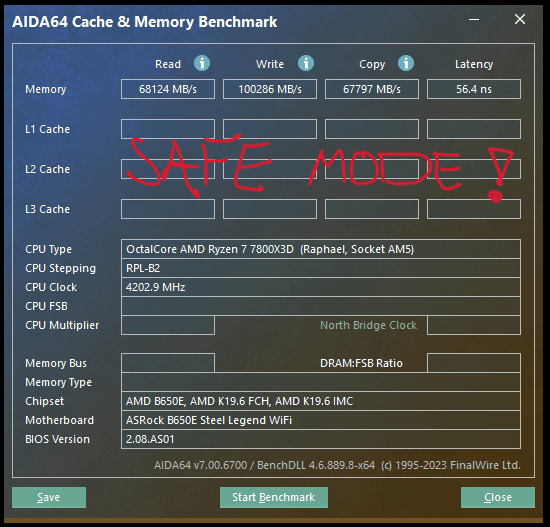550x527 pixels.
Task: Click the DRAM:FSB Ratio field
Action: click(x=474, y=363)
